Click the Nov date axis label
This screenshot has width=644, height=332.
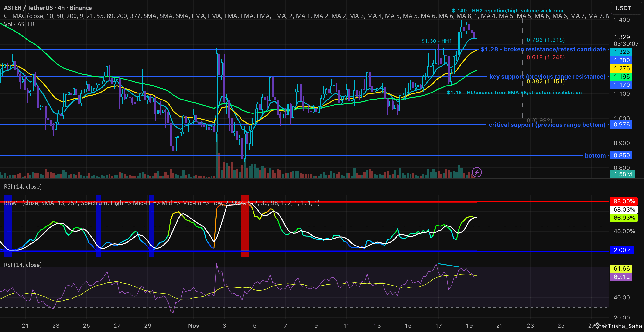click(x=193, y=325)
